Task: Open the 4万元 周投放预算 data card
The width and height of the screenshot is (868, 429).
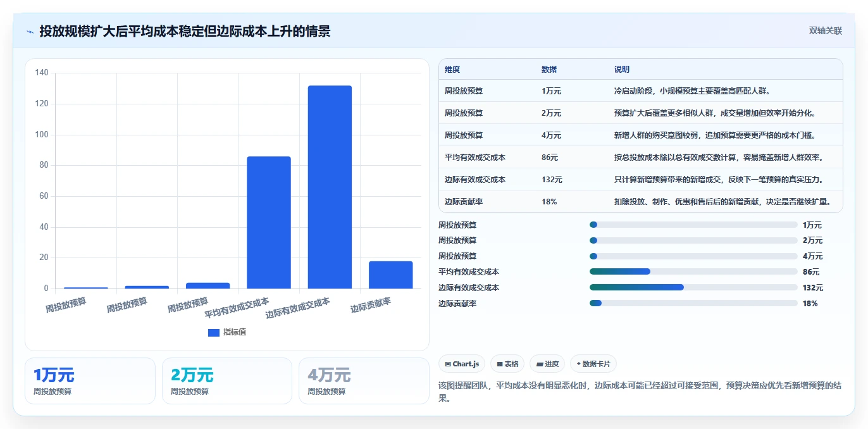Action: tap(364, 381)
